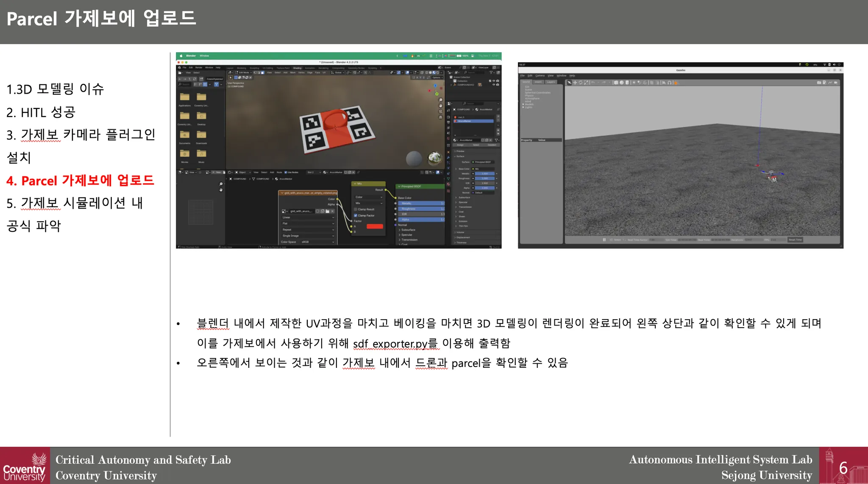The width and height of the screenshot is (868, 484).
Task: Enable Clamp Result on Mix node
Action: 356,209
